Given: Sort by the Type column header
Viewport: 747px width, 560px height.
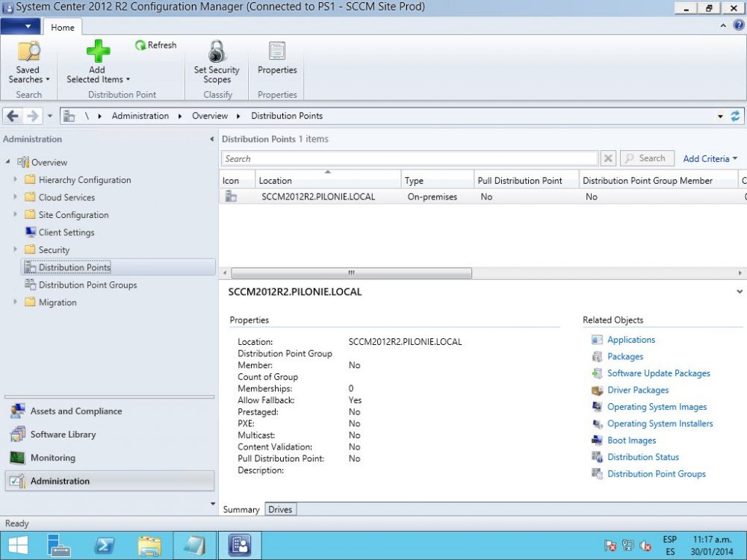Looking at the screenshot, I should [438, 180].
